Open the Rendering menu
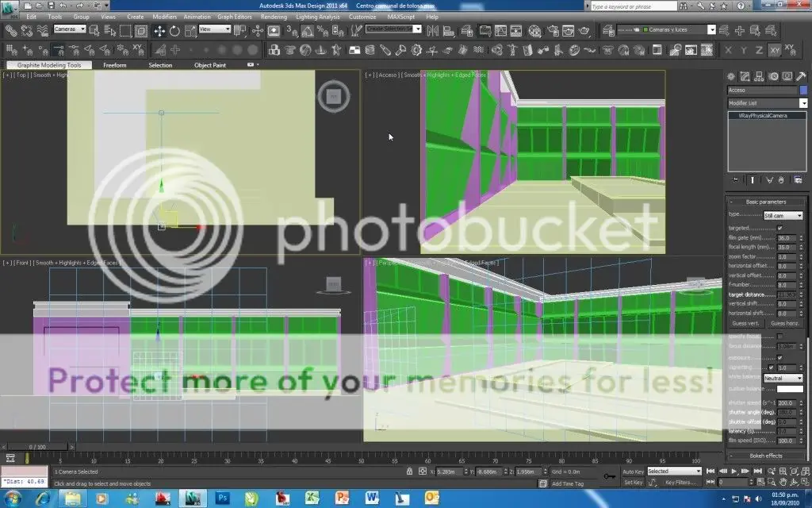 pos(274,17)
